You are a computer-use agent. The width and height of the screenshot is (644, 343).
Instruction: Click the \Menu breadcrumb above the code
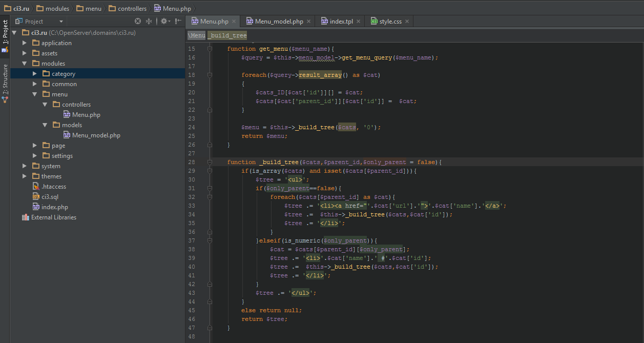coord(197,35)
